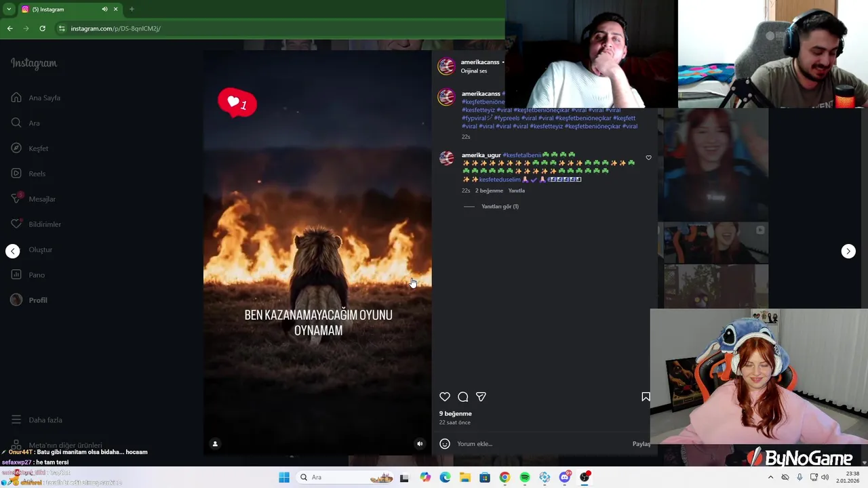Image resolution: width=868 pixels, height=488 pixels.
Task: Open Task View on the taskbar
Action: (x=404, y=477)
